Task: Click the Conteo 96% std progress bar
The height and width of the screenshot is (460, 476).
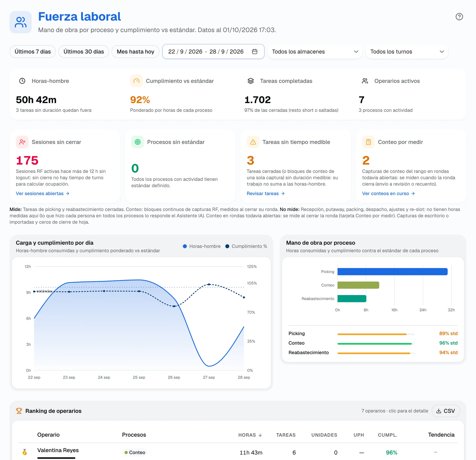Action: click(376, 344)
